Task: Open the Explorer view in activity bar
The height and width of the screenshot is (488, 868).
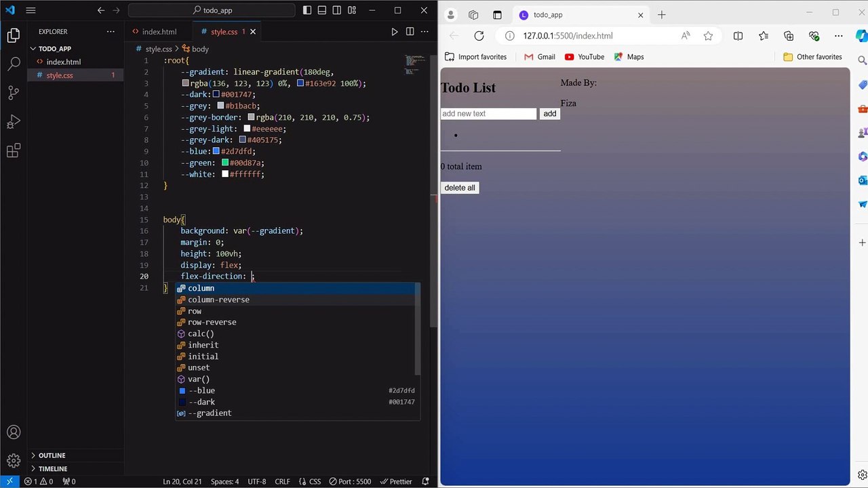Action: tap(14, 36)
